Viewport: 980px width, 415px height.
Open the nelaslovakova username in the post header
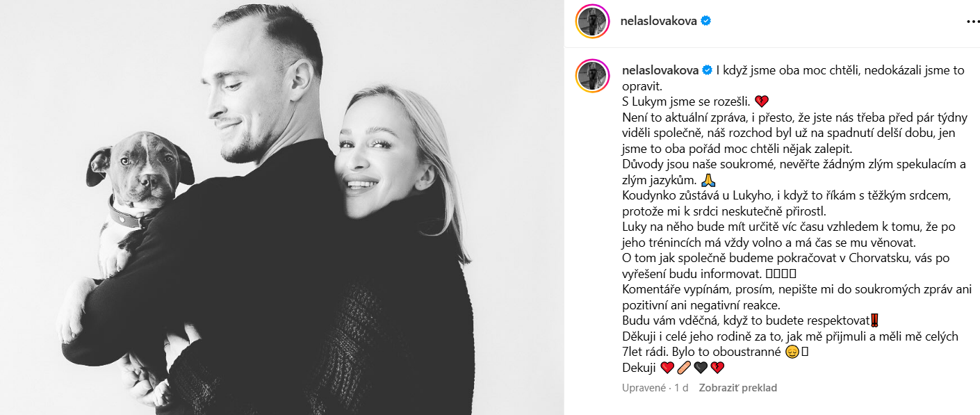coord(658,21)
